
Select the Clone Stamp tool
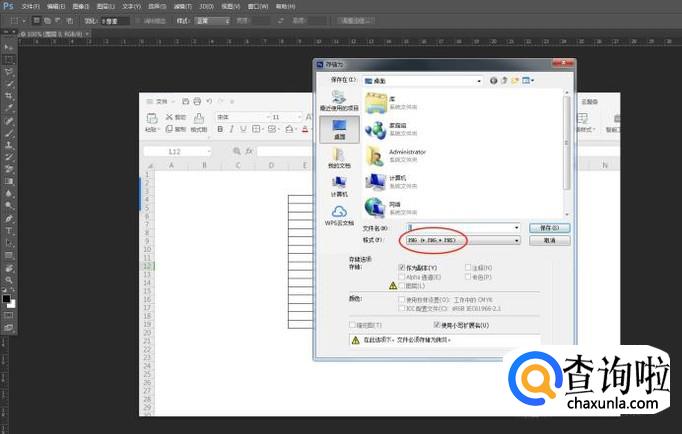click(9, 145)
